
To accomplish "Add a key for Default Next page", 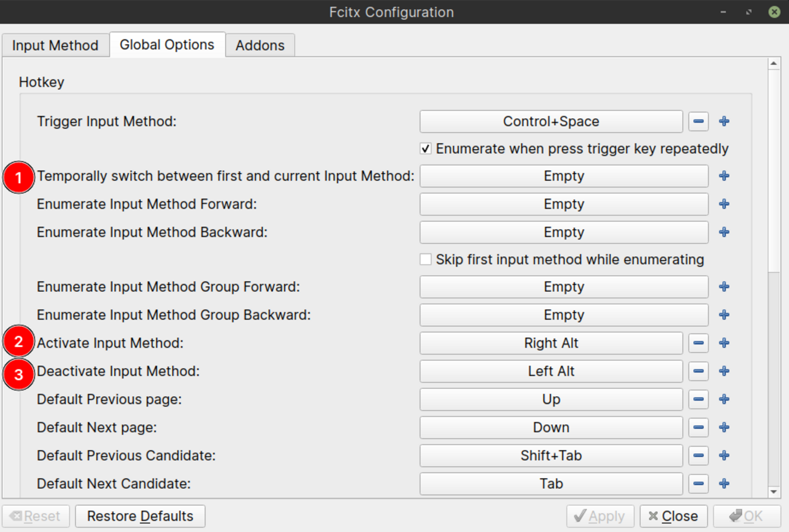I will pos(724,428).
